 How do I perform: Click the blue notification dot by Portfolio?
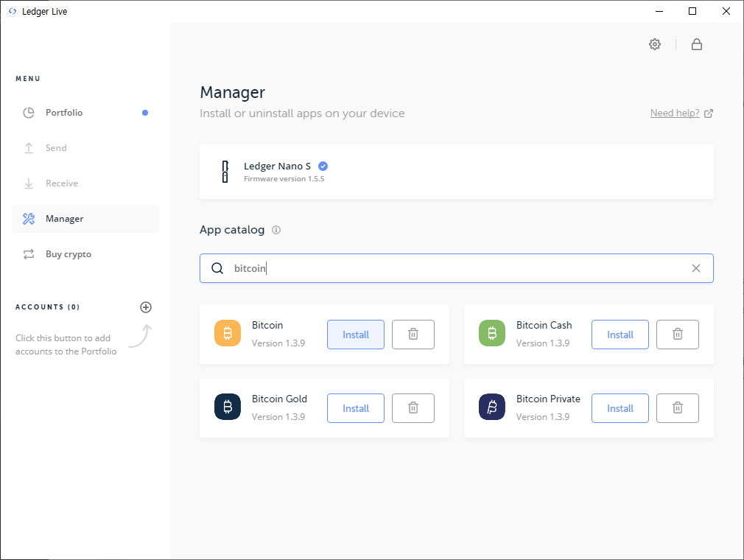point(145,113)
